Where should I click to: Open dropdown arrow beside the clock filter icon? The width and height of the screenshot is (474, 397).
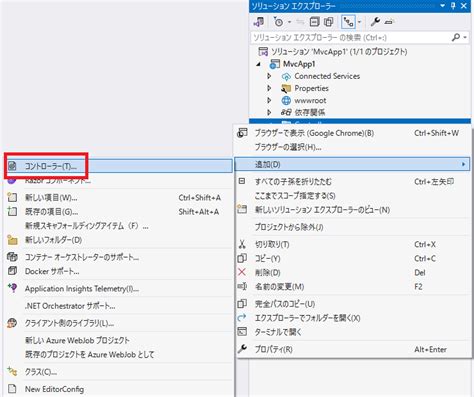click(x=289, y=22)
